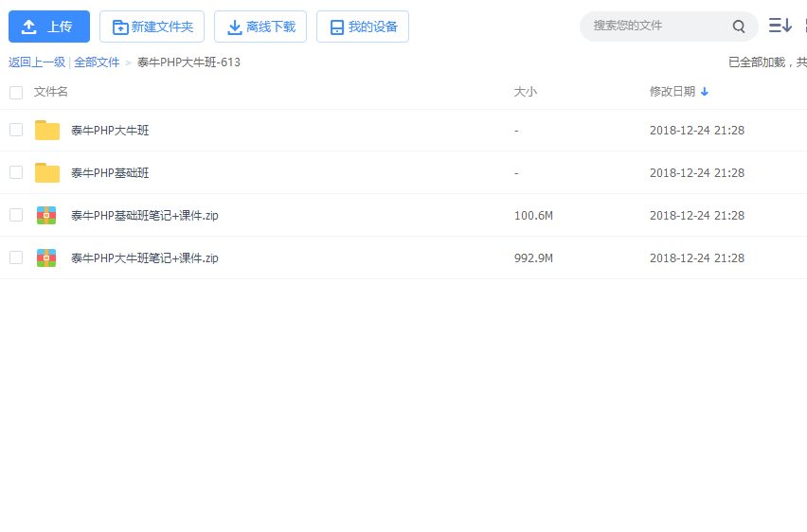Screen dimensions: 807x532
Task: Navigate to 全部文件 breadcrumb
Action: [x=97, y=62]
